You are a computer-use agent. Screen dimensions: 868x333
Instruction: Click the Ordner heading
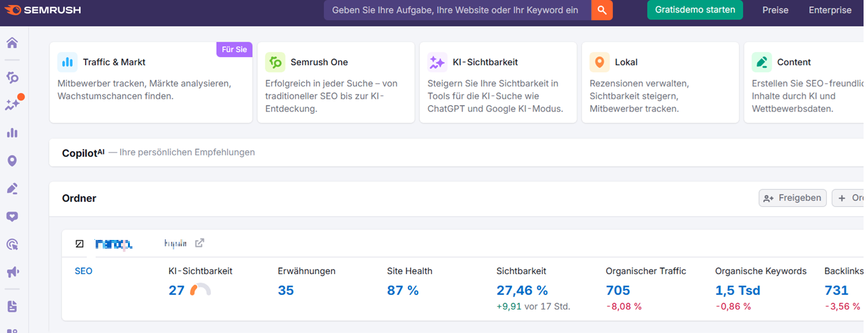pos(79,198)
